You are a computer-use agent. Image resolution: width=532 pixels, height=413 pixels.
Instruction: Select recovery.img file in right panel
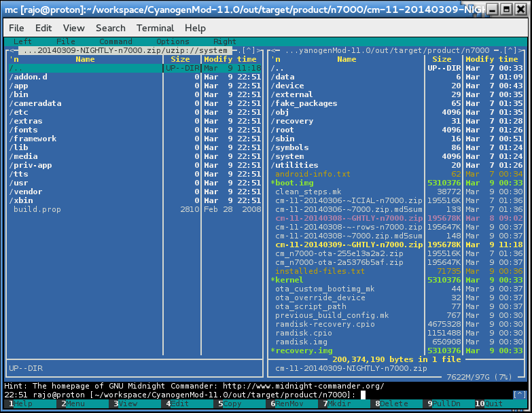397,351
